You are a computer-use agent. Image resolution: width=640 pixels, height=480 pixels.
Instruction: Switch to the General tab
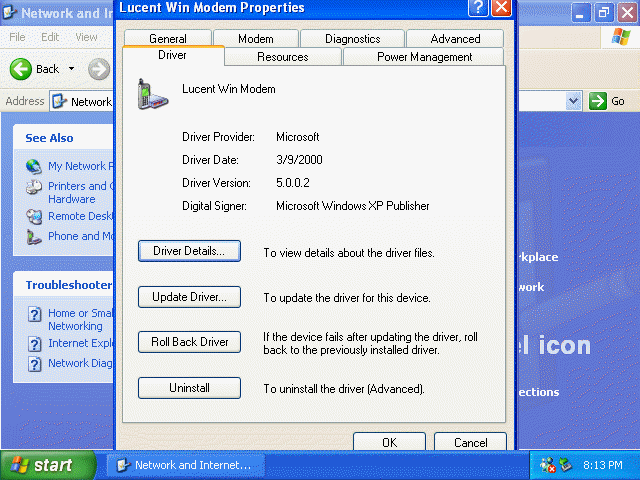[x=168, y=38]
